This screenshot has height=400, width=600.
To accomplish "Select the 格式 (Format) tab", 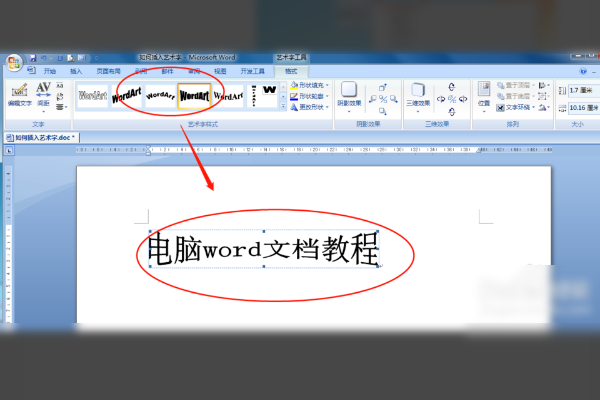I will [x=291, y=71].
